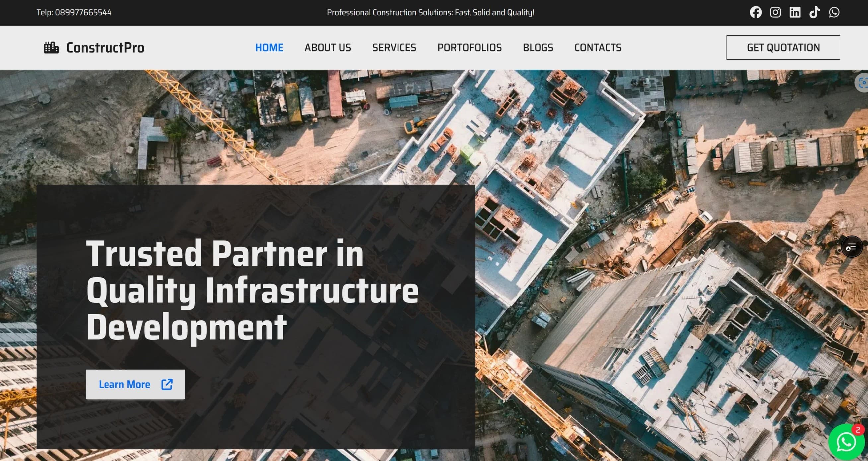Open the TikTok social icon
This screenshot has width=868, height=461.
coord(815,13)
